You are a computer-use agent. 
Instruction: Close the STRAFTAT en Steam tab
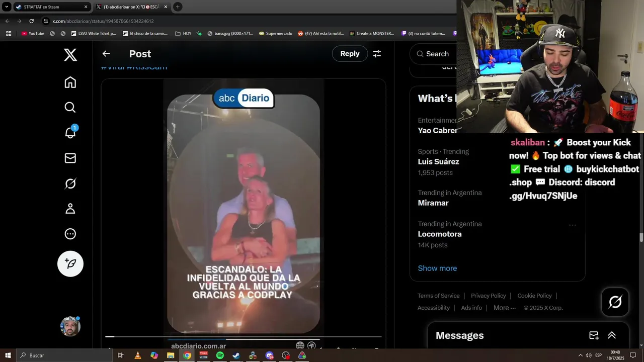click(x=86, y=7)
